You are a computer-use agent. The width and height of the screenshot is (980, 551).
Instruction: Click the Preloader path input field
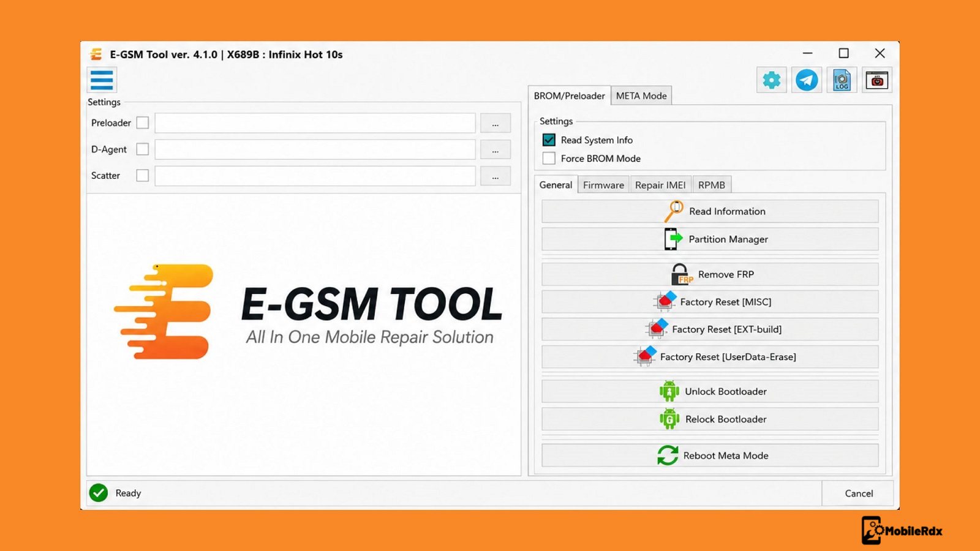coord(315,123)
